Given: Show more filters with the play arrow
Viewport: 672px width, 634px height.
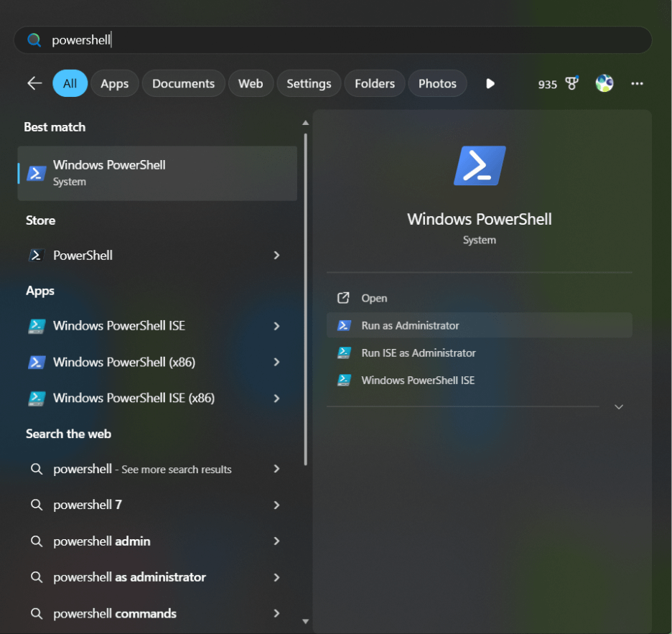Looking at the screenshot, I should [x=490, y=83].
